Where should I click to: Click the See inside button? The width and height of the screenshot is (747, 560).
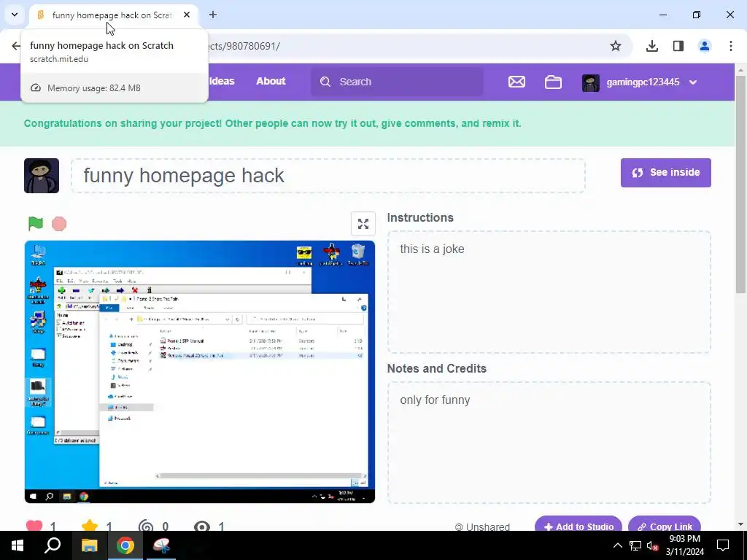click(x=665, y=172)
